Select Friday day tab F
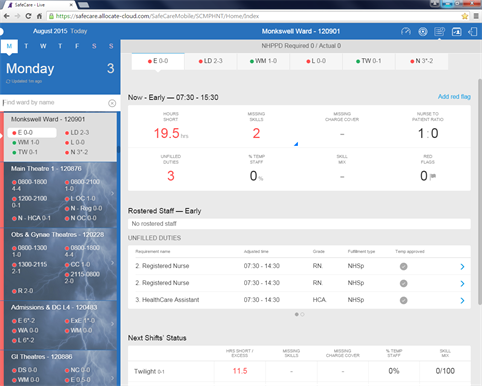Viewport: 482px width, 386px height. coord(77,46)
